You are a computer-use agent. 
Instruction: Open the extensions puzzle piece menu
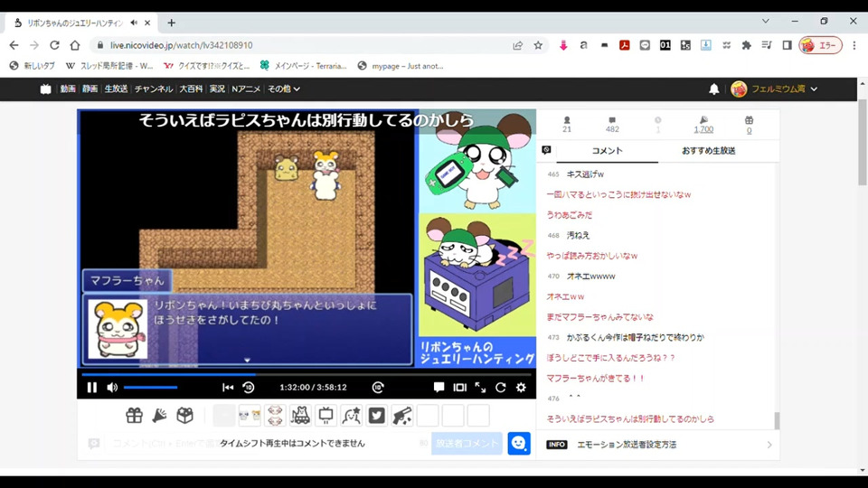coord(746,45)
